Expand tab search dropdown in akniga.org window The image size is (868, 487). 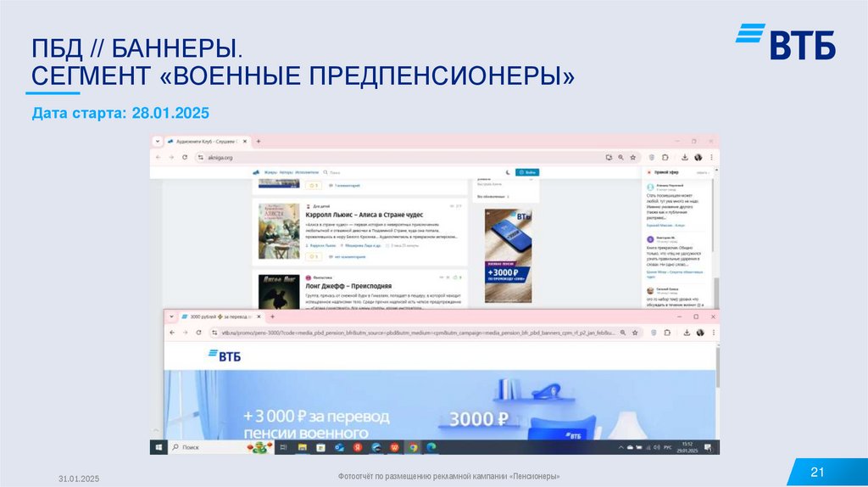tap(157, 142)
